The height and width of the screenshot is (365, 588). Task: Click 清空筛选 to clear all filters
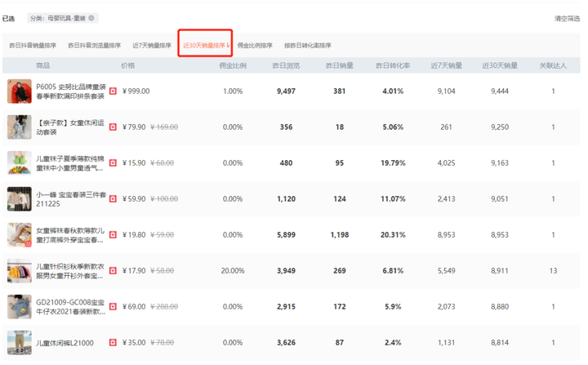tap(567, 19)
